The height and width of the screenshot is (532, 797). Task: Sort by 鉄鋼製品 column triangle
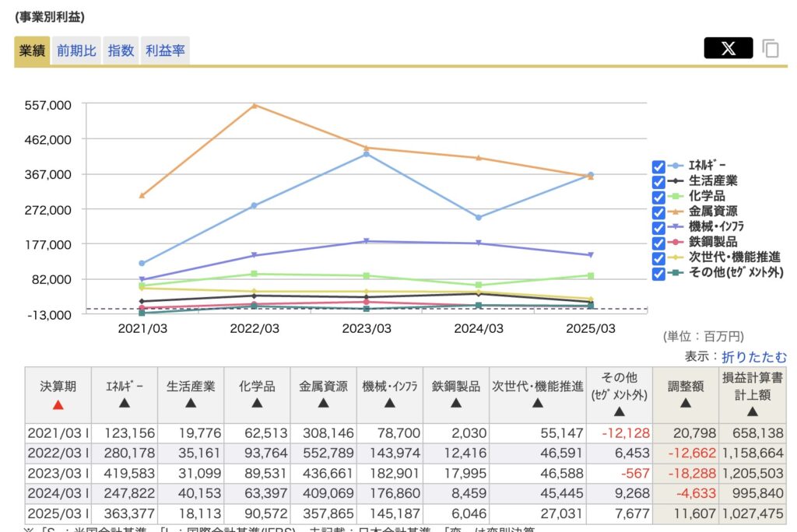click(x=455, y=403)
